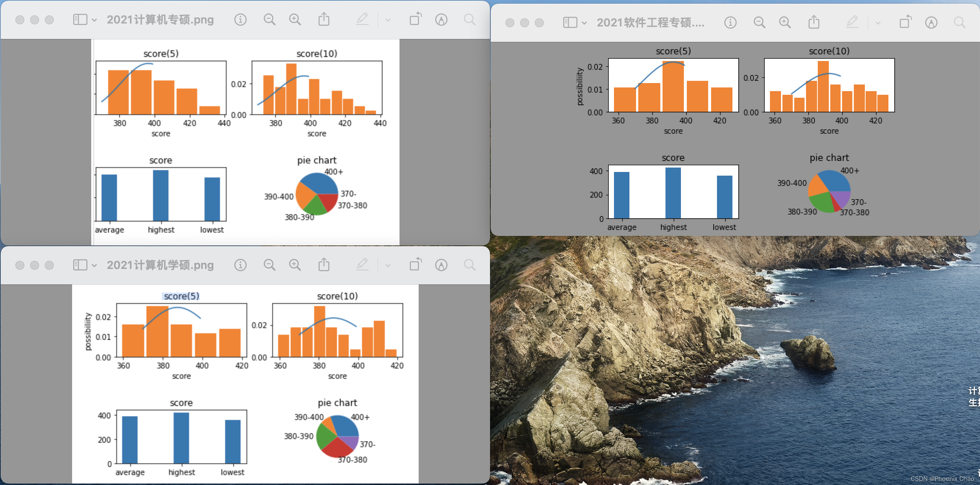Screen dimensions: 980x485
Task: Open Markup toolbar in 2021软件工程专硕 window
Action: pyautogui.click(x=931, y=22)
